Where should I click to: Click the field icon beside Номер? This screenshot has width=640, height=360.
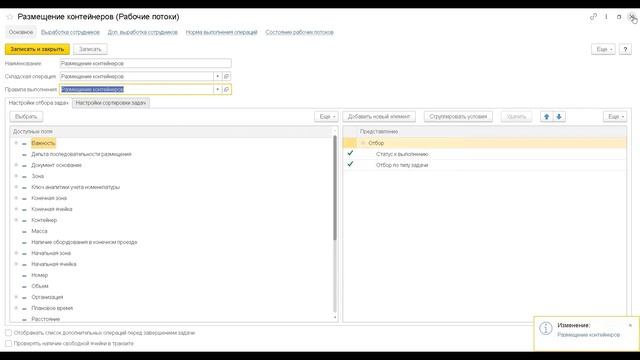24,276
